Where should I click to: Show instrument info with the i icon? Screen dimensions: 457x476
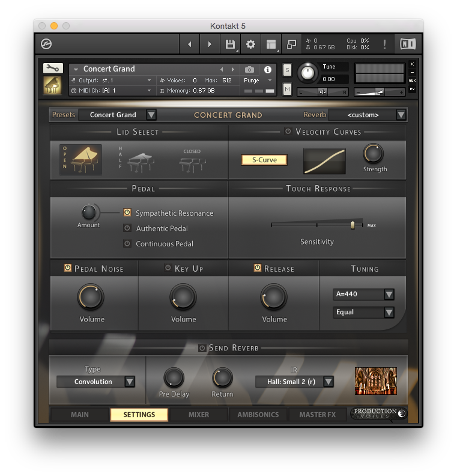click(x=267, y=70)
